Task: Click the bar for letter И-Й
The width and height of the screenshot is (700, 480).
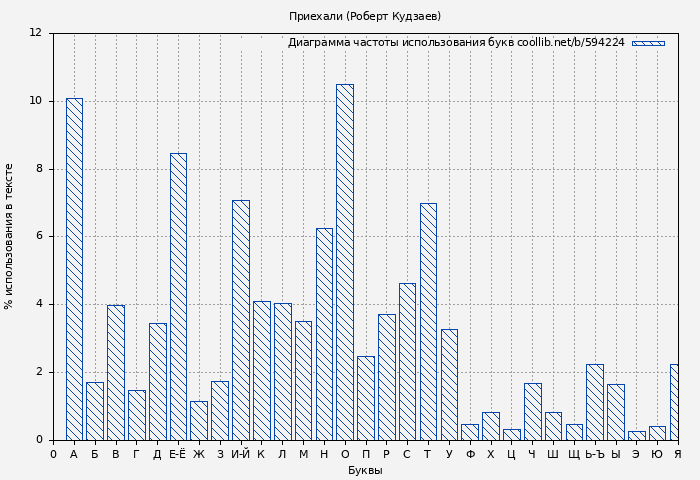Action: click(241, 320)
